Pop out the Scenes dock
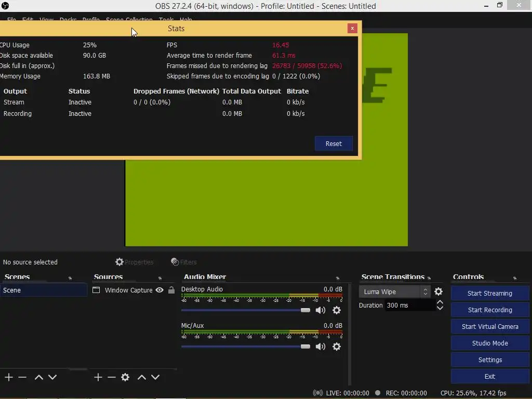 pyautogui.click(x=70, y=278)
